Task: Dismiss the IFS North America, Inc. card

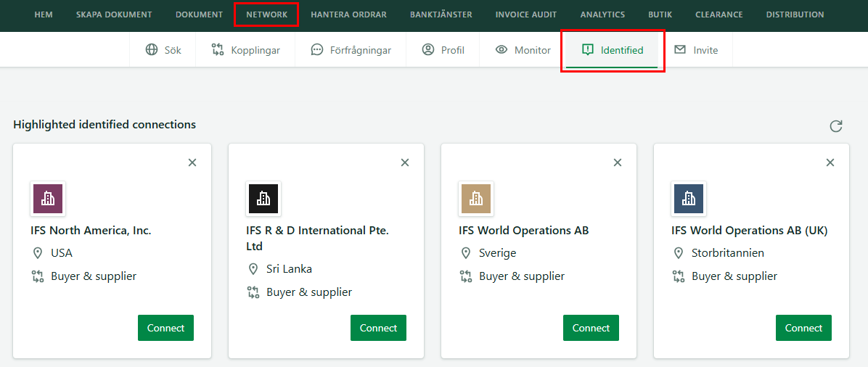Action: coord(192,162)
